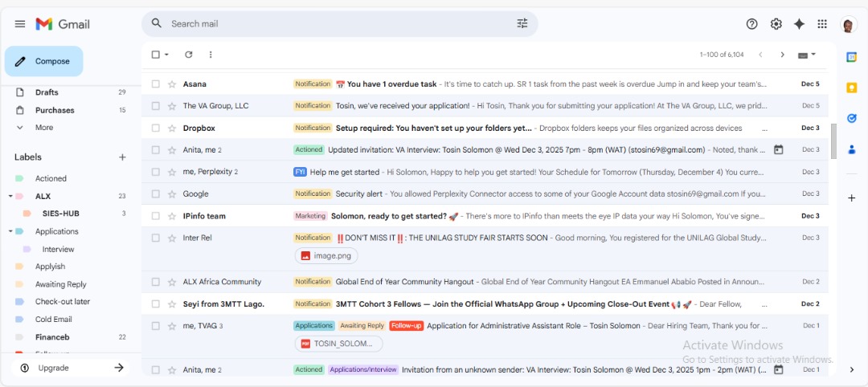The image size is (868, 387).
Task: Select The VA Group, LLC email checkbox
Action: (x=156, y=106)
